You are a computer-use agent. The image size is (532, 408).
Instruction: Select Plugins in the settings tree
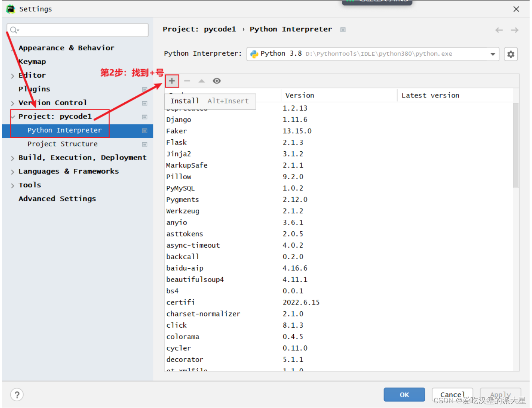[x=34, y=89]
